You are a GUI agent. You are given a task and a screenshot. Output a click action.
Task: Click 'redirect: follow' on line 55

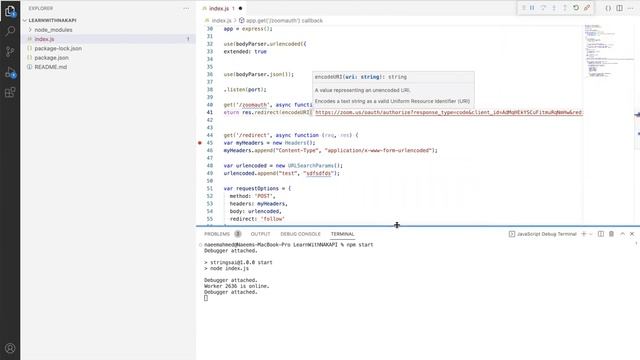(257, 219)
